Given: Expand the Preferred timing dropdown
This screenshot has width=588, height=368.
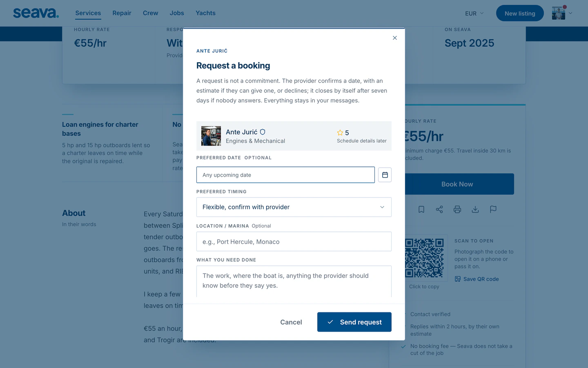Looking at the screenshot, I should click(x=294, y=207).
